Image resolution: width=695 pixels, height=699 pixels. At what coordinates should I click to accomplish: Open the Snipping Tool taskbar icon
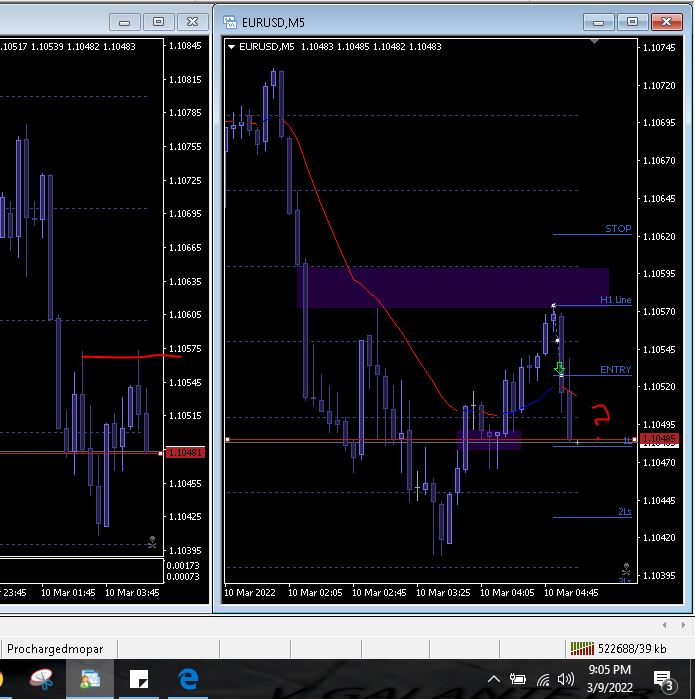pyautogui.click(x=42, y=679)
